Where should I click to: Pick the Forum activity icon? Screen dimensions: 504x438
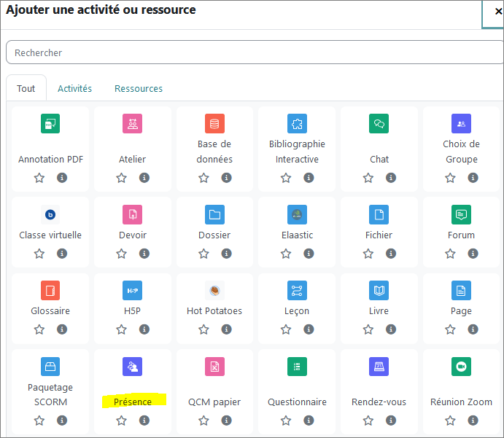461,214
